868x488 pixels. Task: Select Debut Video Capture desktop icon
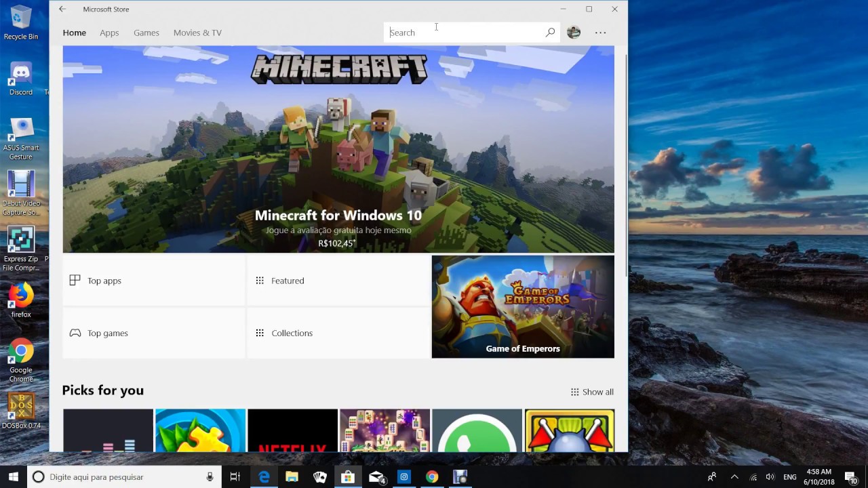click(21, 193)
